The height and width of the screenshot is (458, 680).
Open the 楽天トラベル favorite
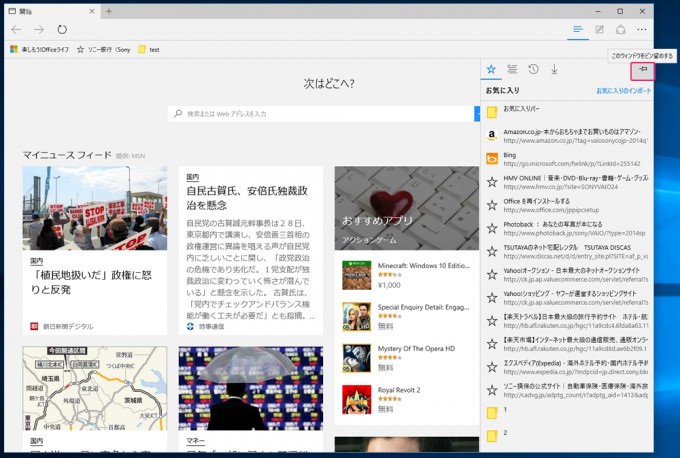567,321
